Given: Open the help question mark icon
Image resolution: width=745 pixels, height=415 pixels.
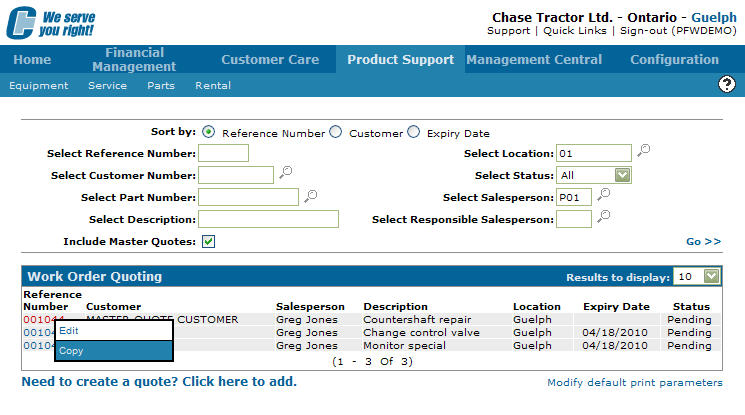Looking at the screenshot, I should click(x=726, y=85).
